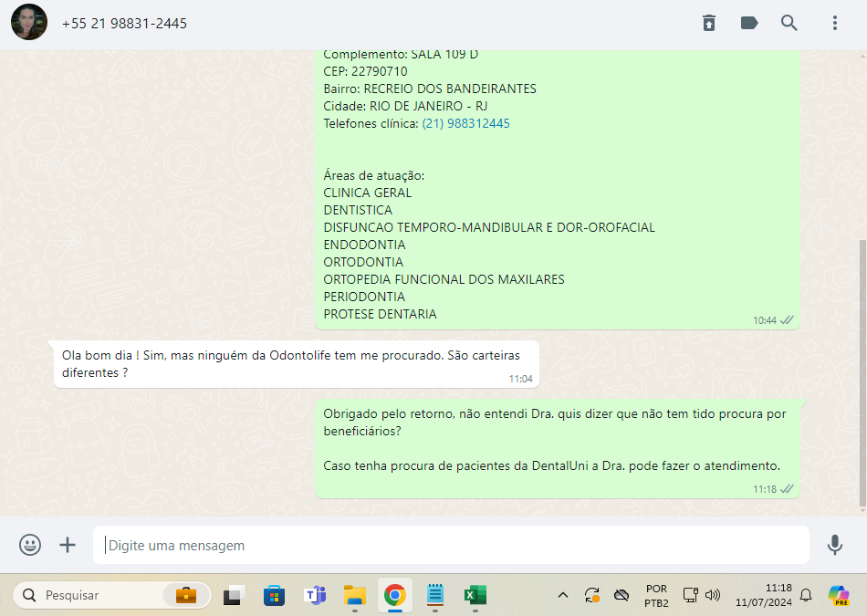The image size is (867, 616).
Task: Click the 11:04 timestamp on received message
Action: (521, 379)
